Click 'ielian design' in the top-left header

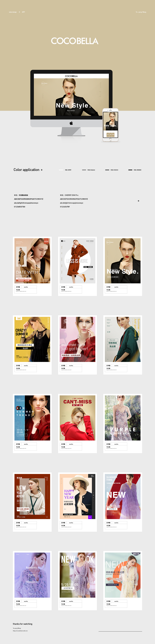pos(13,12)
